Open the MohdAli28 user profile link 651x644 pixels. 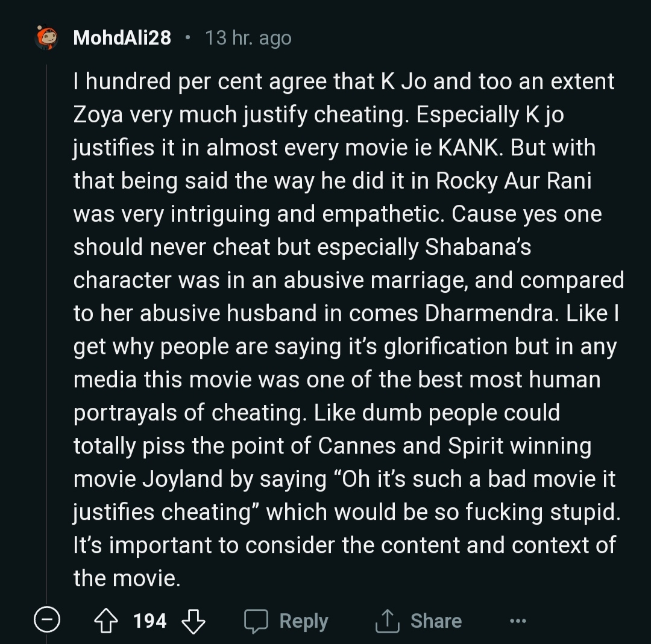tap(122, 38)
